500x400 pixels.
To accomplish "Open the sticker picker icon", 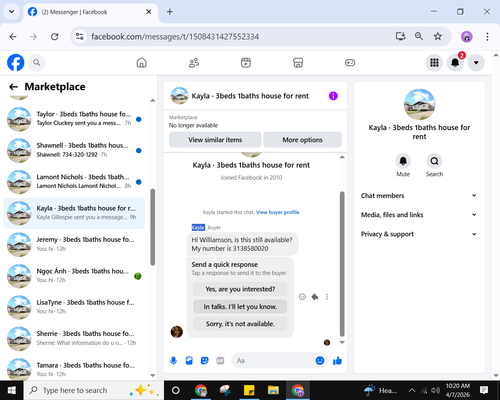I will (x=205, y=361).
